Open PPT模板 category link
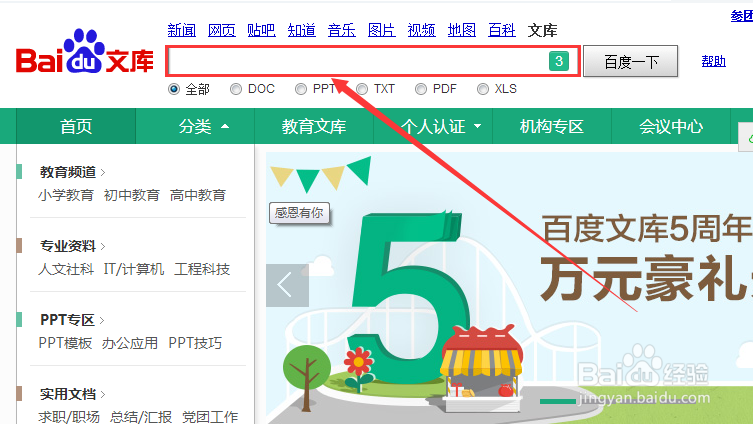The height and width of the screenshot is (424, 753). (65, 343)
